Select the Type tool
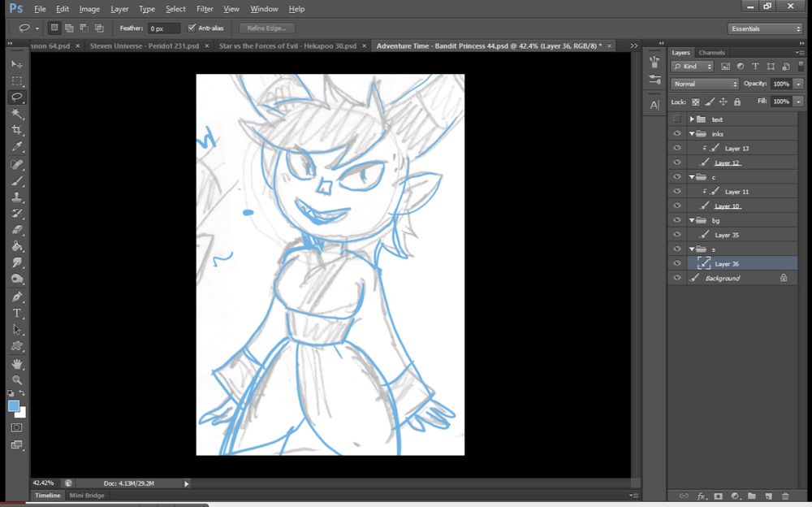 point(16,313)
